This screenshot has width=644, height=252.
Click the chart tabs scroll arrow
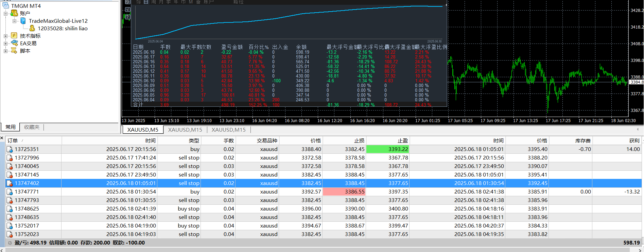tap(638, 129)
